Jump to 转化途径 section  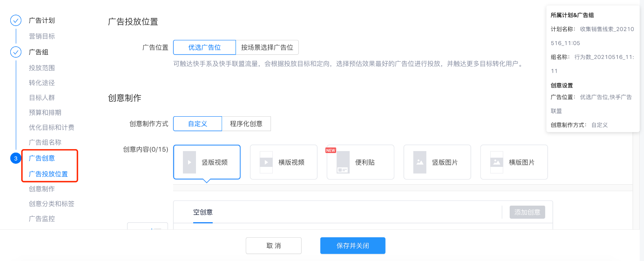pyautogui.click(x=42, y=83)
